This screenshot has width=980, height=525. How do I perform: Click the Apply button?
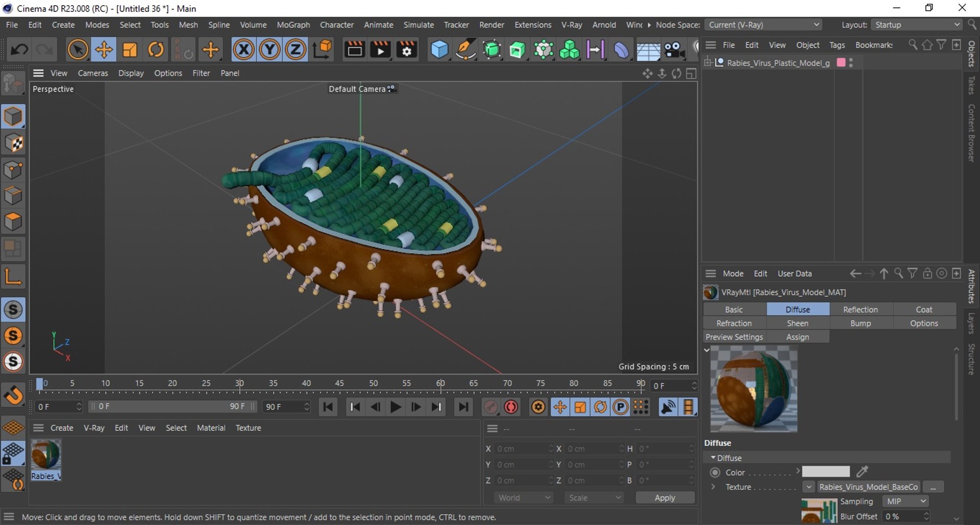pyautogui.click(x=665, y=498)
